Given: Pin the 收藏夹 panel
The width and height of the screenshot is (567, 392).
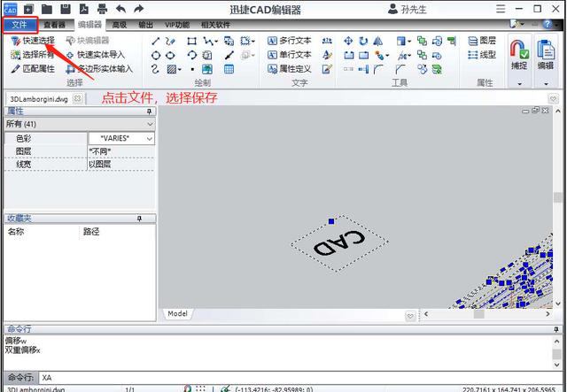Looking at the screenshot, I should (140, 219).
